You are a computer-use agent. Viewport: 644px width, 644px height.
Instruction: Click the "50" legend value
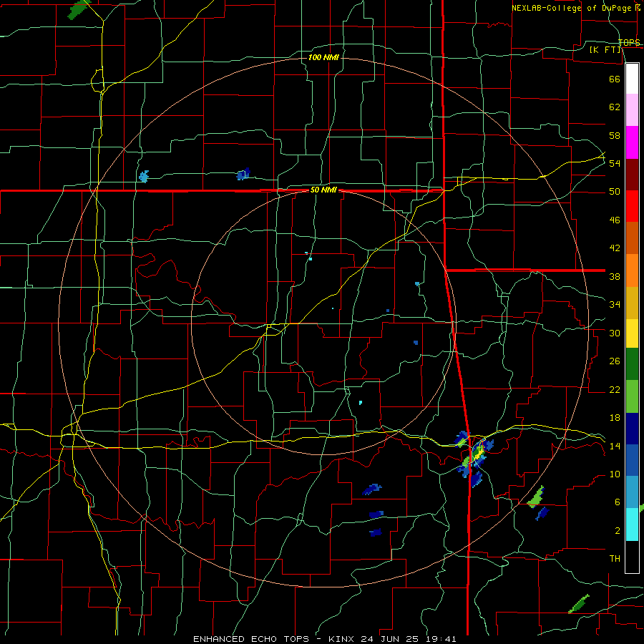point(615,191)
